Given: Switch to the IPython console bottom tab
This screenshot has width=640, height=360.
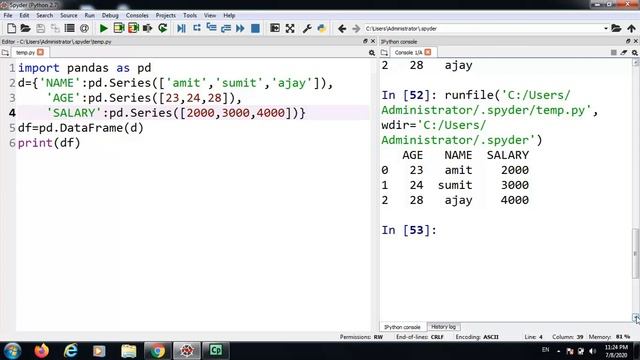Looking at the screenshot, I should pyautogui.click(x=402, y=327).
